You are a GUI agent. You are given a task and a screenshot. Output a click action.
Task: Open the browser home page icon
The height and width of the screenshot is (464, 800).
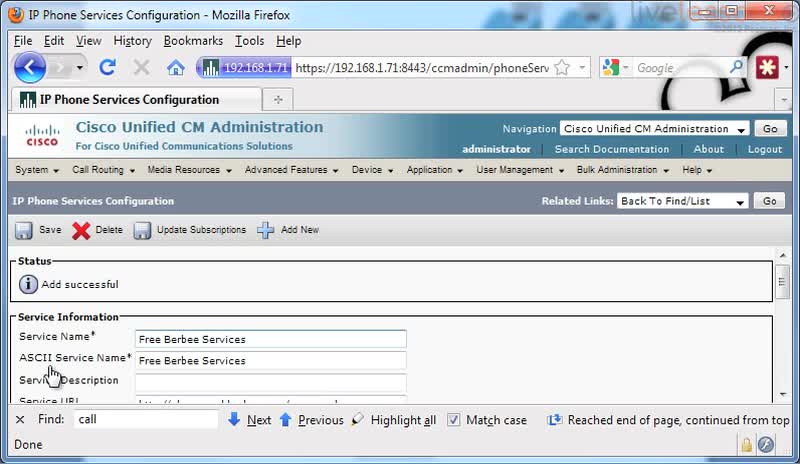pos(176,67)
